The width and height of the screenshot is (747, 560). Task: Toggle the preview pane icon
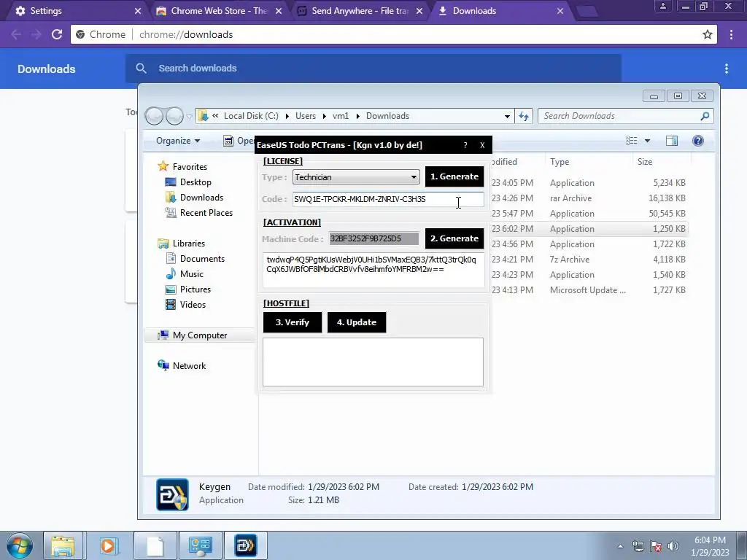click(x=672, y=141)
